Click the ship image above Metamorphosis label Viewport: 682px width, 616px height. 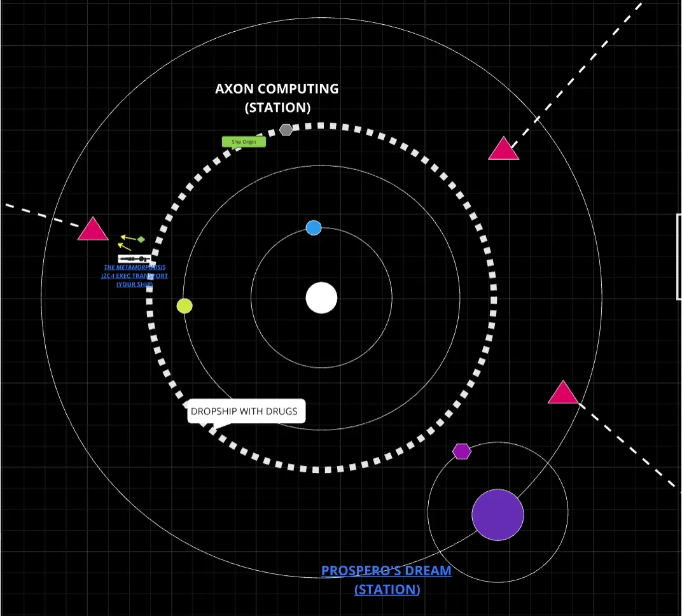pyautogui.click(x=134, y=258)
